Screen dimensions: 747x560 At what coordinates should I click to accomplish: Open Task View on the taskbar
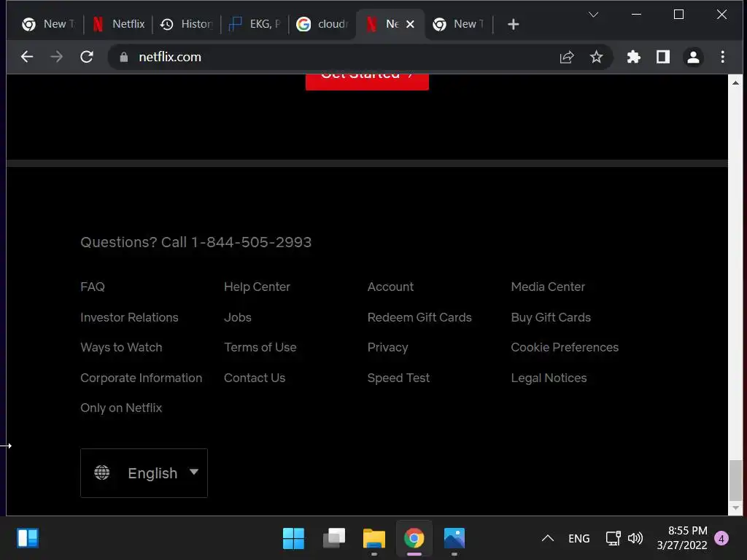(x=334, y=538)
